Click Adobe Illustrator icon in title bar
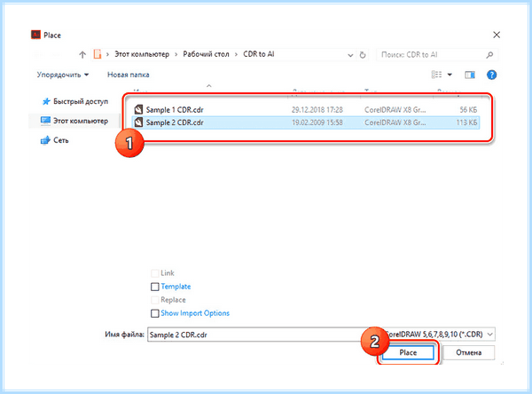532x394 pixels. click(35, 35)
